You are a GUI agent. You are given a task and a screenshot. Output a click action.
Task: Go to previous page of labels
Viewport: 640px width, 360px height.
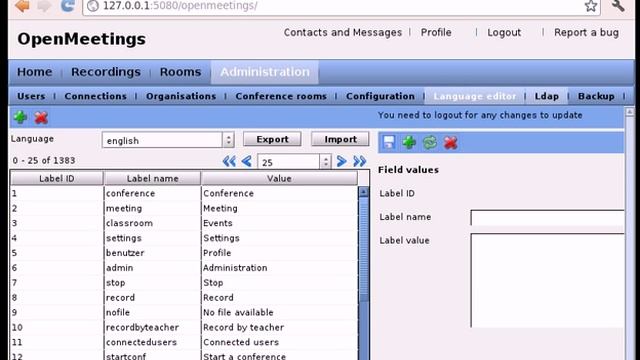coord(247,161)
